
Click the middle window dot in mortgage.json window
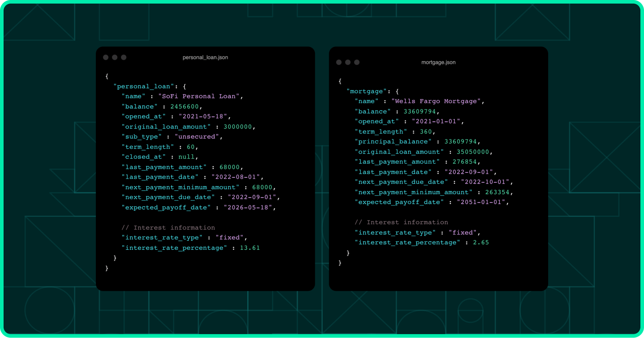[x=348, y=62]
